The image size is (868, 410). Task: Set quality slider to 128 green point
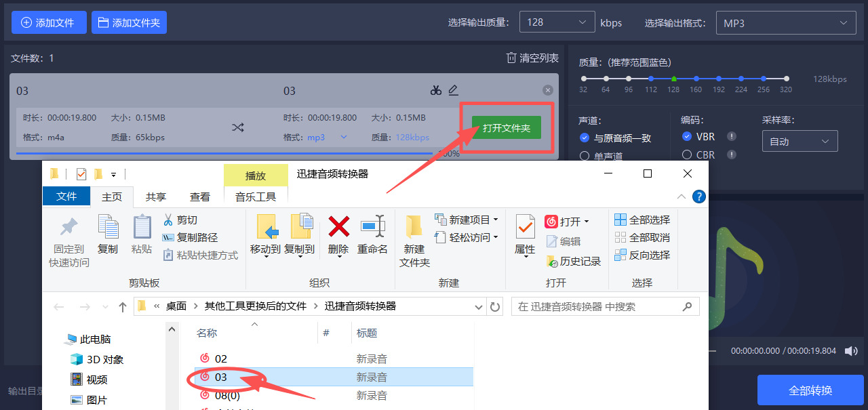[673, 79]
